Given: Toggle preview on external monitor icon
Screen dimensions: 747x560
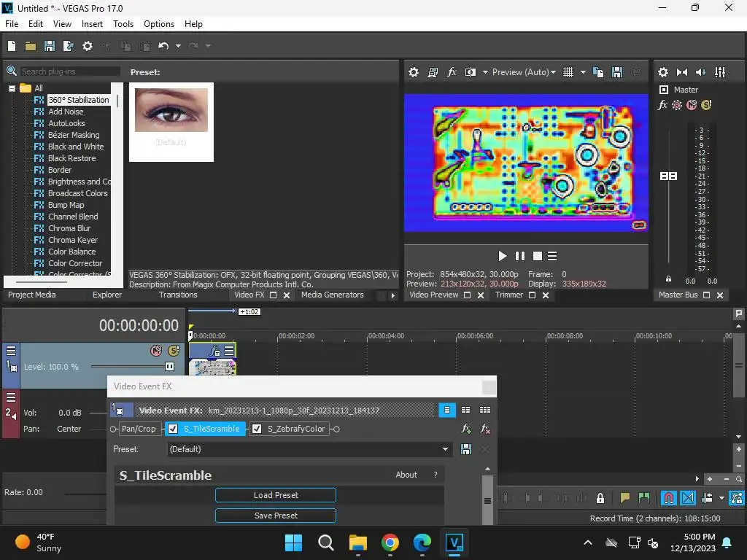Looking at the screenshot, I should pos(433,72).
